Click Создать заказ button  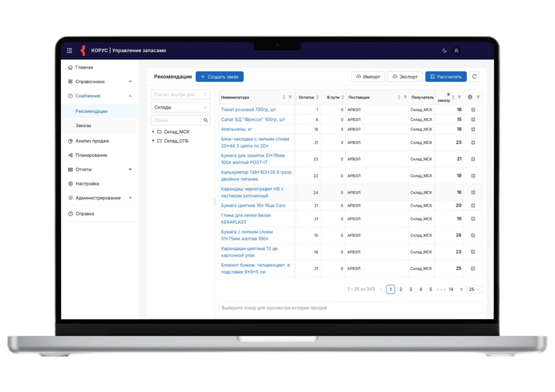(x=220, y=77)
